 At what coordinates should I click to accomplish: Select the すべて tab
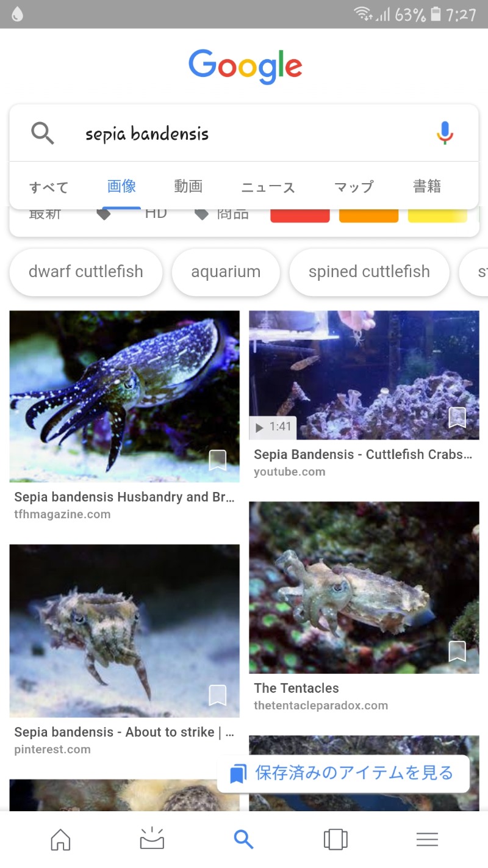(49, 187)
